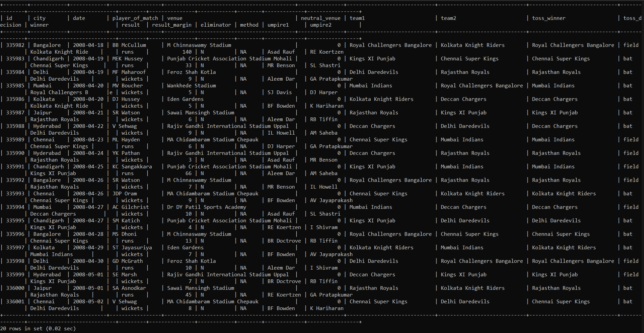Click the 'method' header text

tap(249, 25)
